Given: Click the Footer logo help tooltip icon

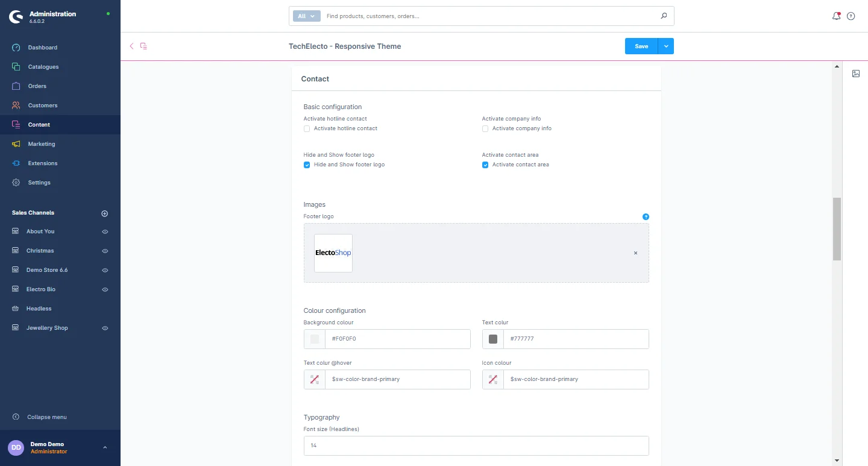Looking at the screenshot, I should 646,216.
